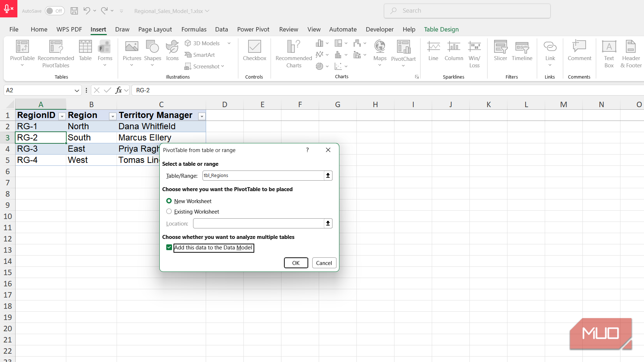Viewport: 644px width, 362px height.
Task: Insert Pictures from the ribbon
Action: [132, 53]
